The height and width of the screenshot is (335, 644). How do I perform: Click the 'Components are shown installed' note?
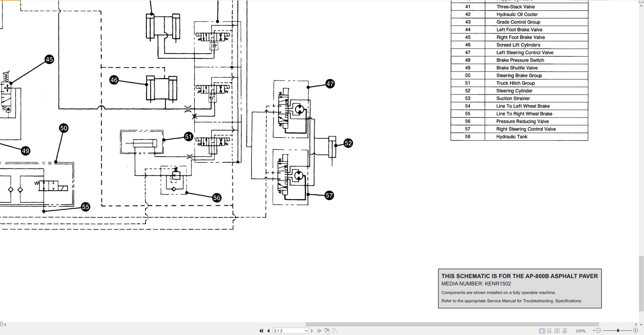click(499, 292)
